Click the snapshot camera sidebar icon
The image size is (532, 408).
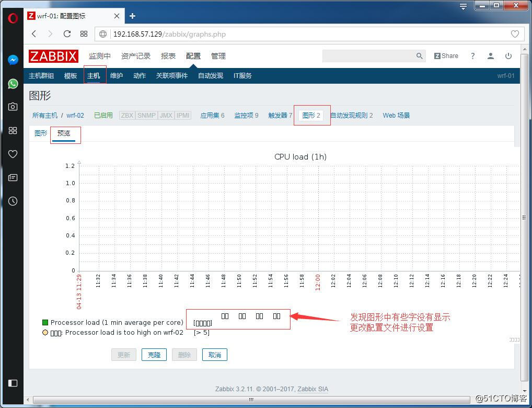[x=13, y=107]
